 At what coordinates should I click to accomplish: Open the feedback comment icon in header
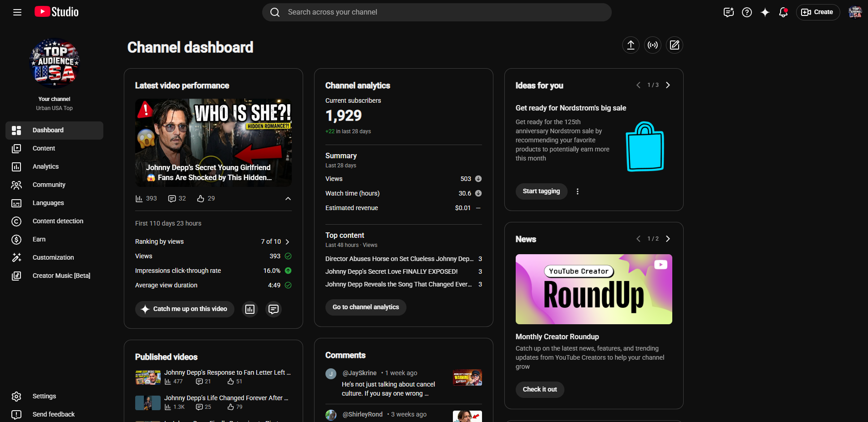coord(729,12)
